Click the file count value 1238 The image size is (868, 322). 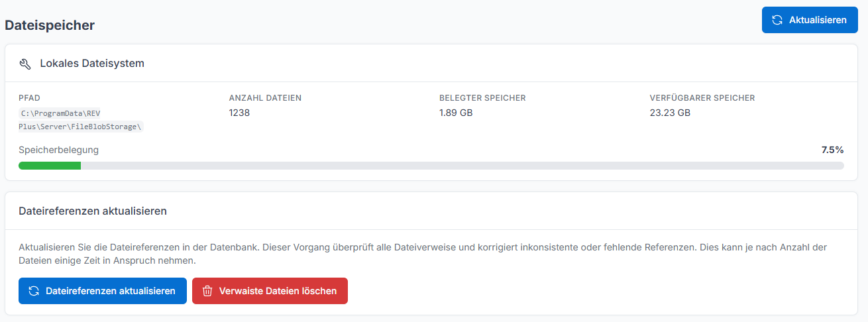[239, 113]
